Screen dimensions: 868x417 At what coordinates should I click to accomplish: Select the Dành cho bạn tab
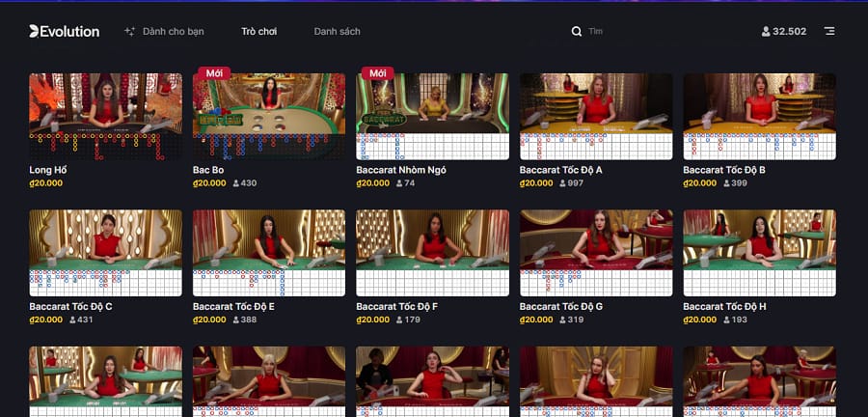coord(174,32)
